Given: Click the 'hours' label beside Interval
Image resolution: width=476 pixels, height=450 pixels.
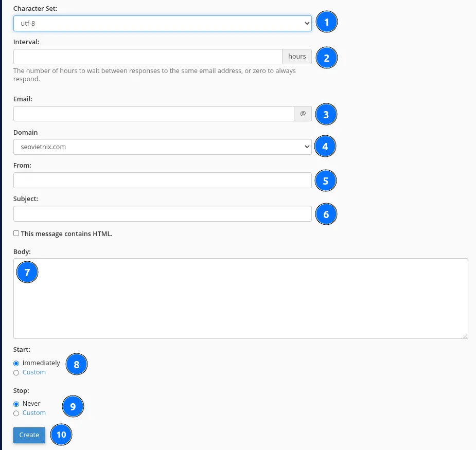Looking at the screenshot, I should [297, 56].
